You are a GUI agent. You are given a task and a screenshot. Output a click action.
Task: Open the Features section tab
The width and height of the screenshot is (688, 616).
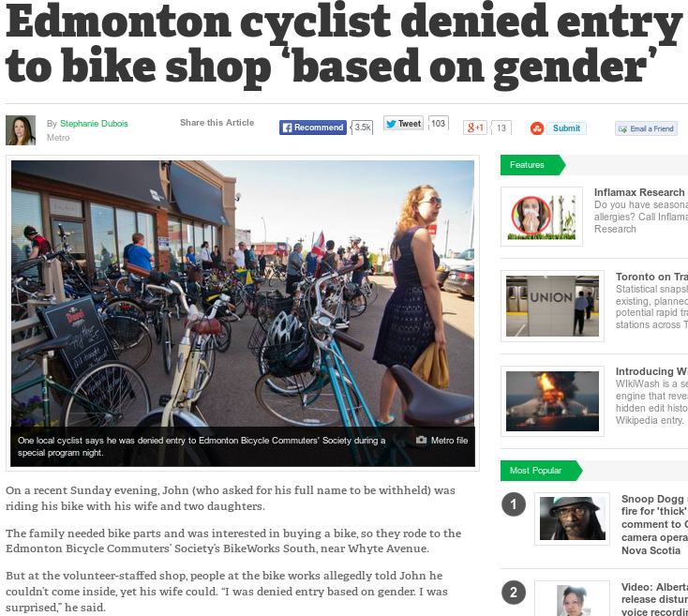pos(532,165)
